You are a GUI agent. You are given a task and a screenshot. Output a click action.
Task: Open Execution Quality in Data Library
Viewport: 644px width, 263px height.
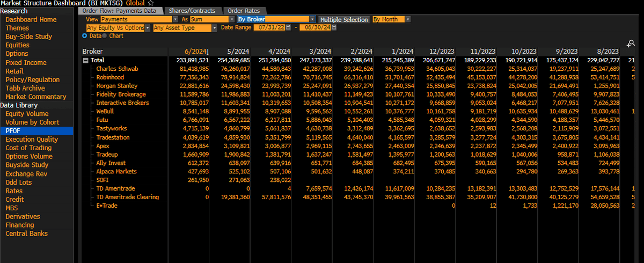pyautogui.click(x=32, y=140)
